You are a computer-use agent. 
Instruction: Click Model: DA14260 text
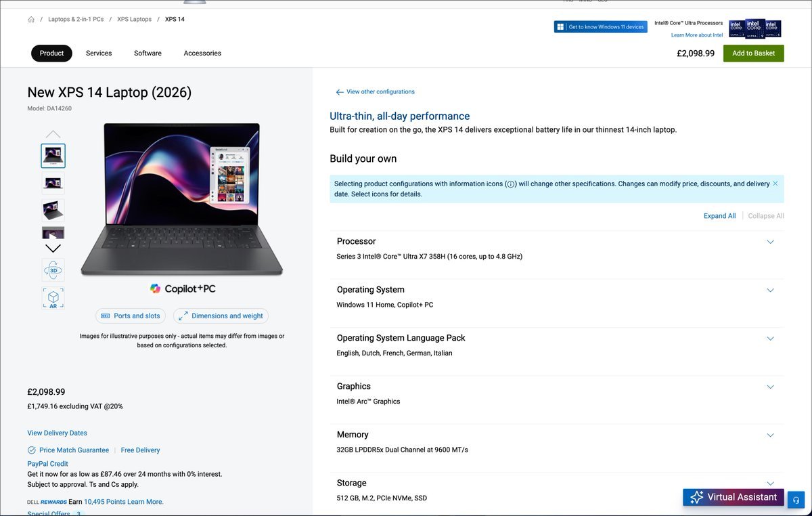click(49, 108)
